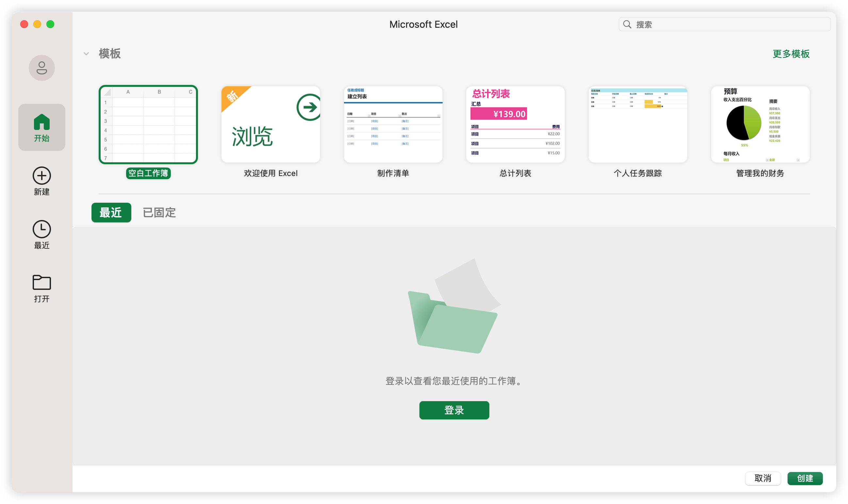The width and height of the screenshot is (848, 504).
Task: Choose the 欢迎使用 Excel tour template
Action: [x=270, y=124]
